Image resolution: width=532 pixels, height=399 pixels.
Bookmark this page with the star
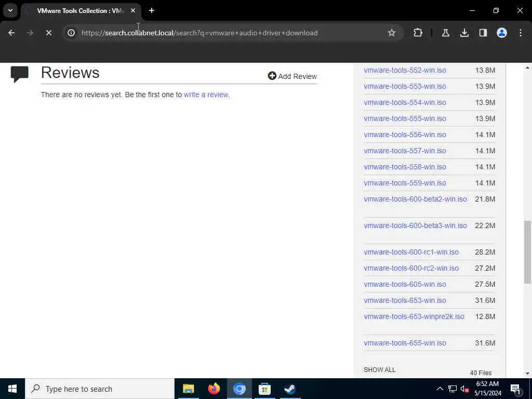[x=392, y=33]
